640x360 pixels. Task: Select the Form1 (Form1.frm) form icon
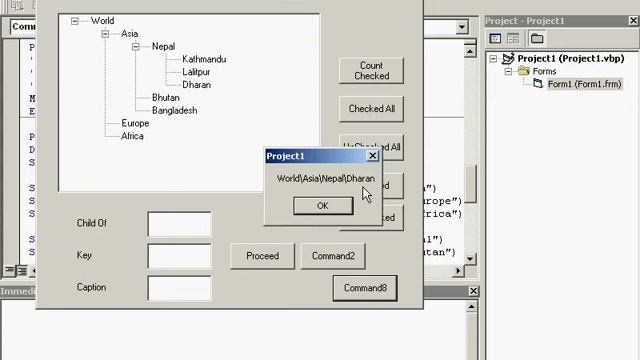click(538, 84)
